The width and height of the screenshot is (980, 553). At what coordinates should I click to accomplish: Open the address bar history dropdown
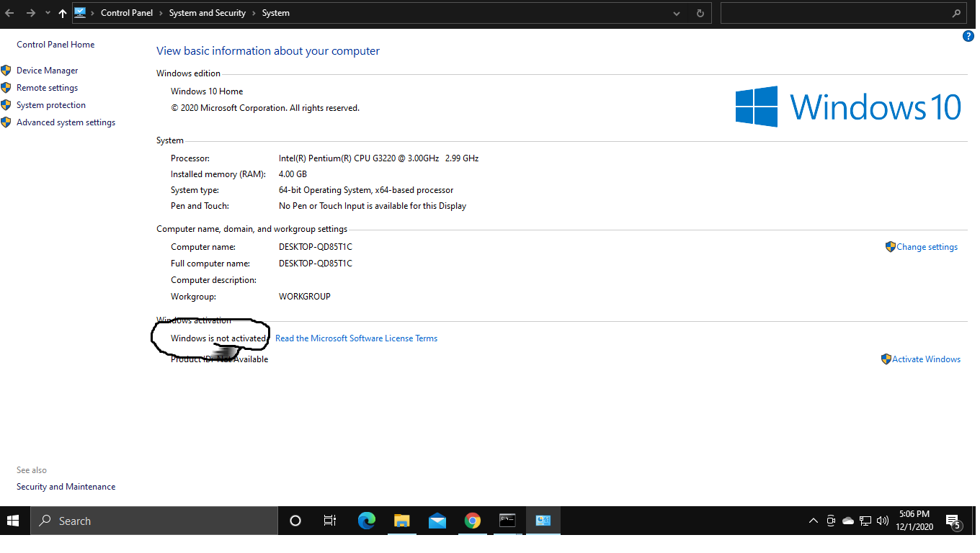[x=677, y=13]
